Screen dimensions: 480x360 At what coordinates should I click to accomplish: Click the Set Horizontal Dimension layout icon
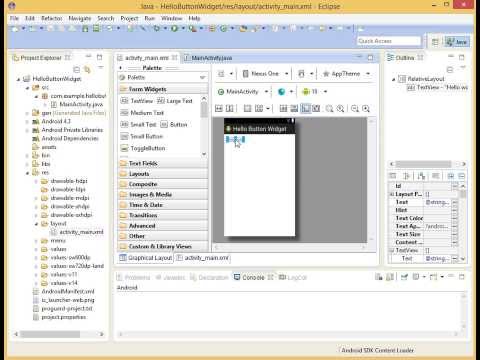(219, 108)
